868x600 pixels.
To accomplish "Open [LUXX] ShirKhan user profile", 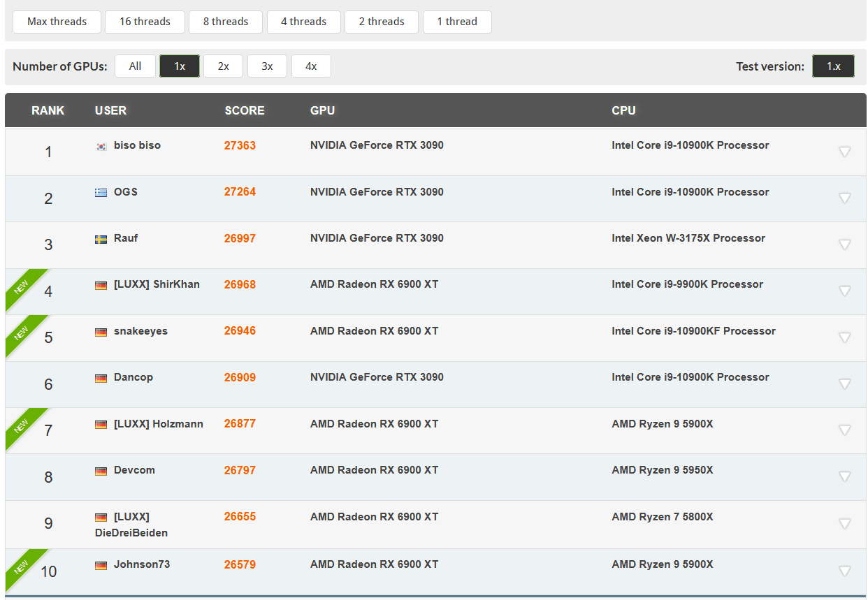I will [x=157, y=284].
